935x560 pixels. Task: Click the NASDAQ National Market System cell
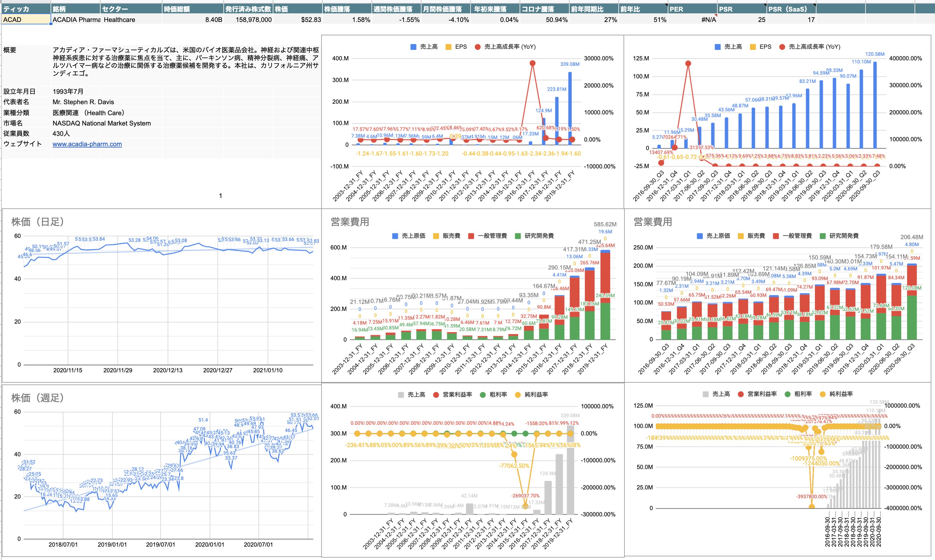[101, 123]
